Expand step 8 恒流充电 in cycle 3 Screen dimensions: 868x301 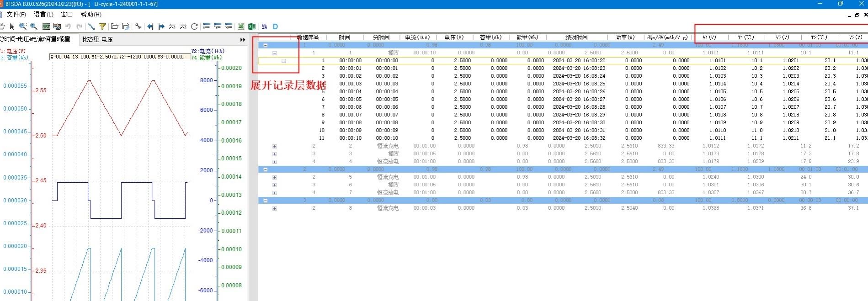[x=275, y=209]
